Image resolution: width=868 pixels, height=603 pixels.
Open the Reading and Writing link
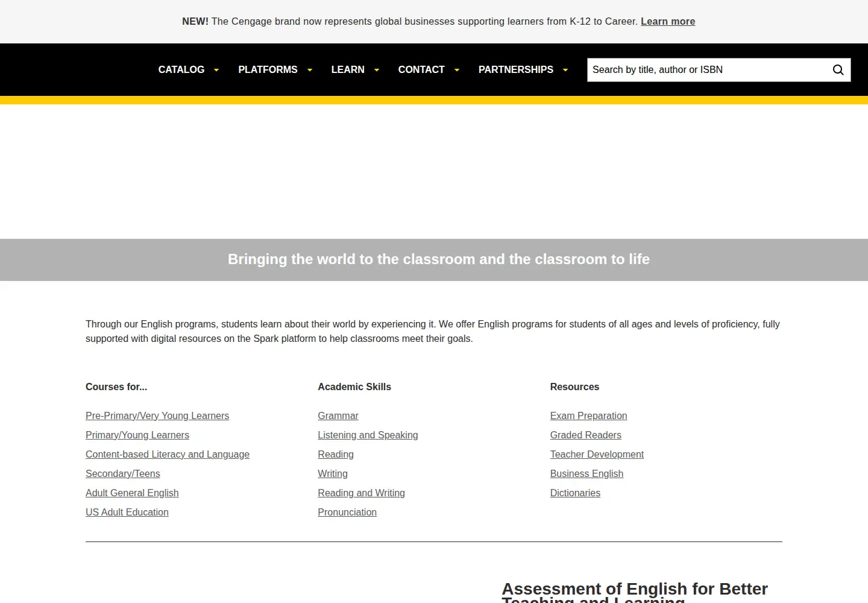[362, 493]
